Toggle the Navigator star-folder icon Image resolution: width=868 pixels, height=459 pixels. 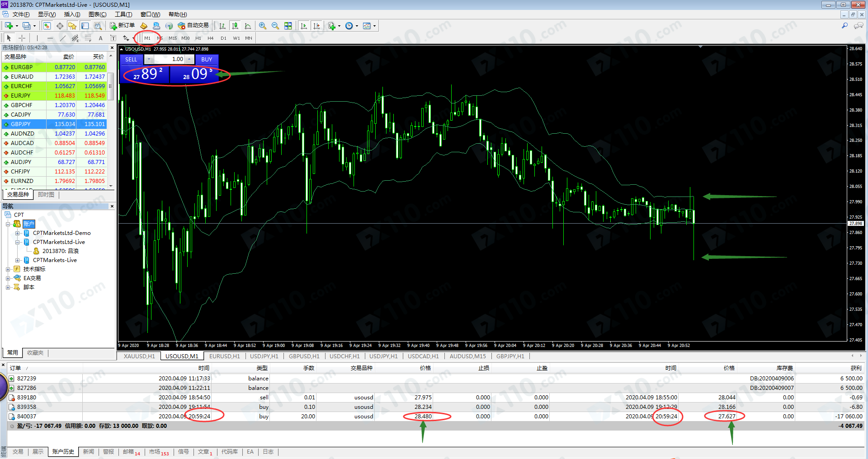(72, 26)
